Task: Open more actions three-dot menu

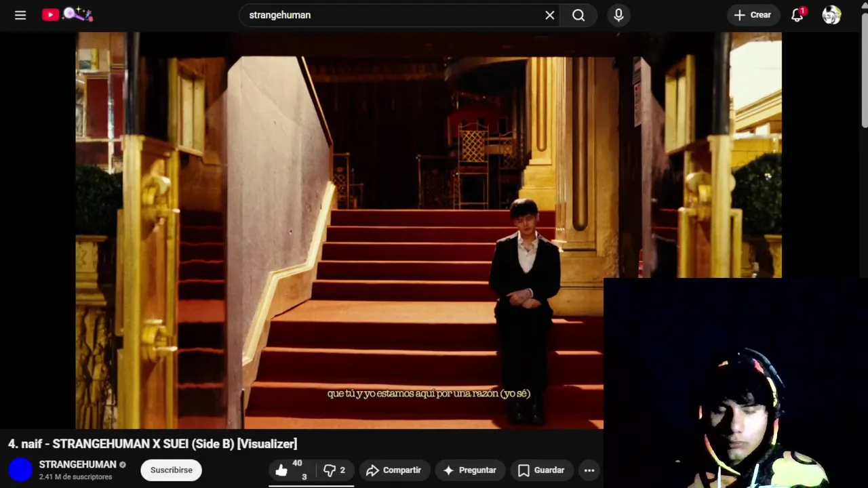Action: point(589,470)
